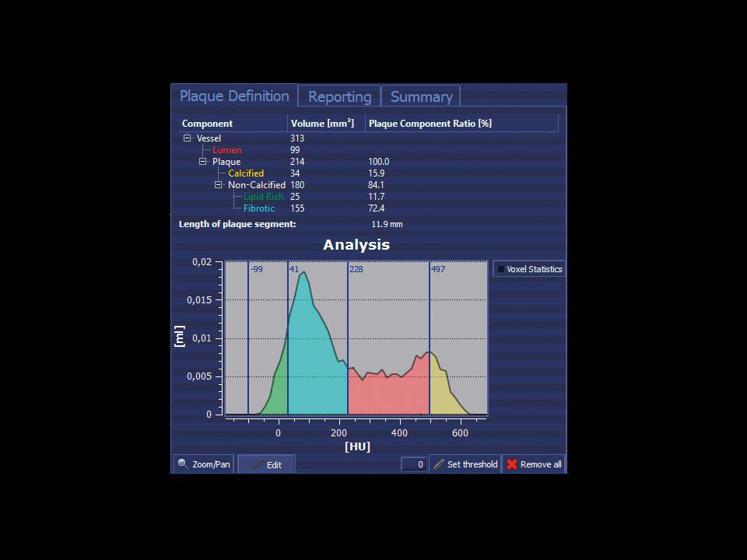The image size is (747, 560).
Task: Click the red X Remove all icon
Action: click(511, 464)
